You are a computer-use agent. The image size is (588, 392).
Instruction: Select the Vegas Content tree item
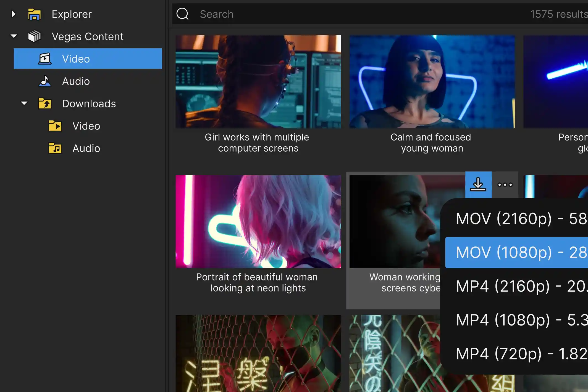coord(88,36)
